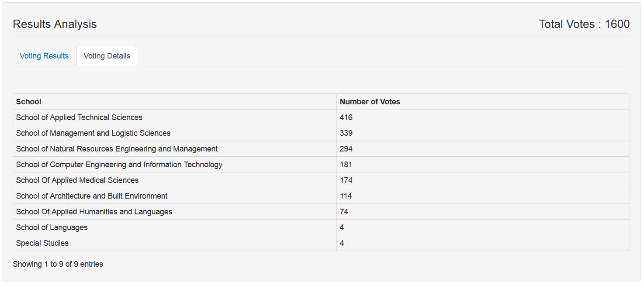This screenshot has width=644, height=282.
Task: Click the Showing 1 to 9 entries text
Action: [58, 264]
